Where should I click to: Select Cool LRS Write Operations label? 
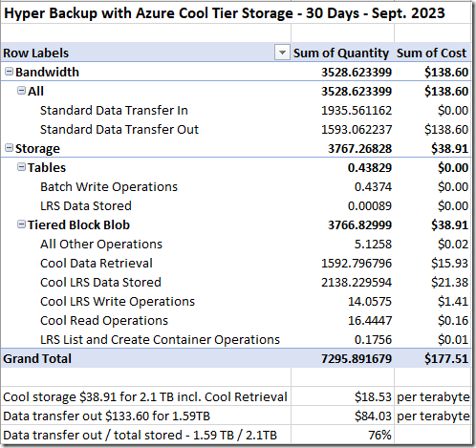click(118, 302)
